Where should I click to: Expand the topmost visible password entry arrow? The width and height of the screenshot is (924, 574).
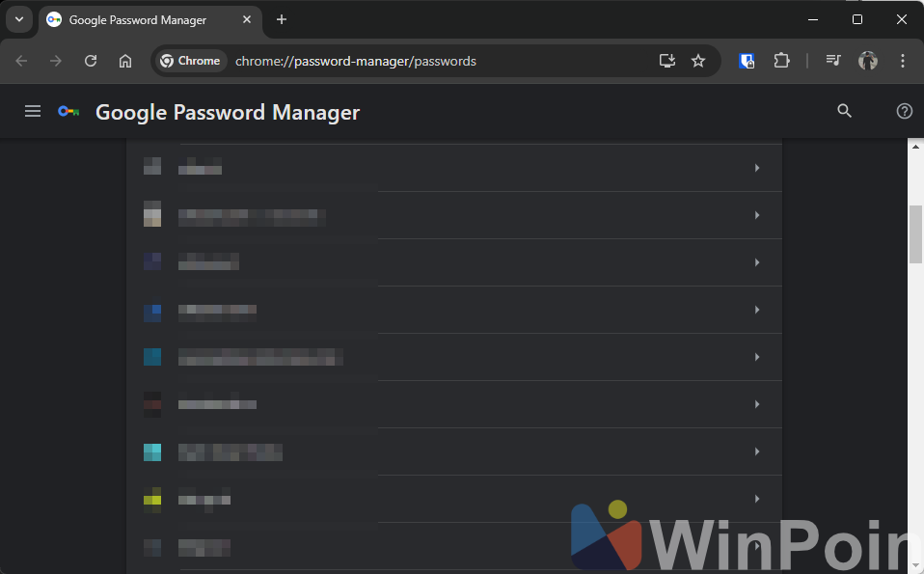click(756, 168)
